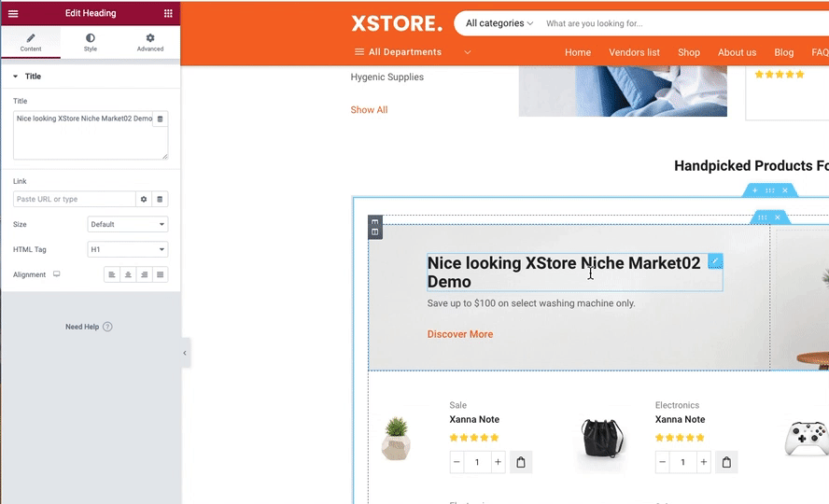
Task: Set alignment to center
Action: pos(128,274)
